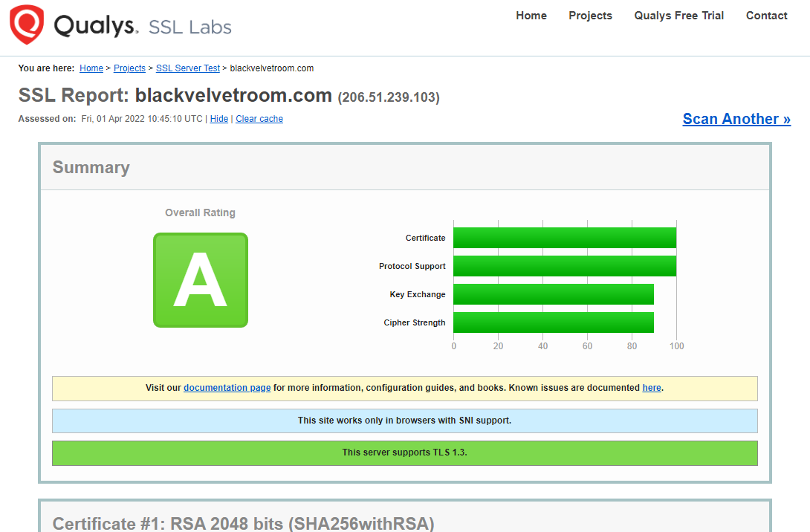Screen dimensions: 810x532
Task: Open the Contact navigation menu item
Action: (767, 16)
